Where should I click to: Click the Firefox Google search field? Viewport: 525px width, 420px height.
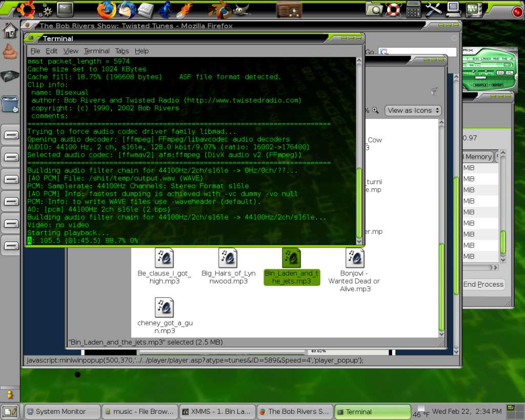[x=417, y=52]
